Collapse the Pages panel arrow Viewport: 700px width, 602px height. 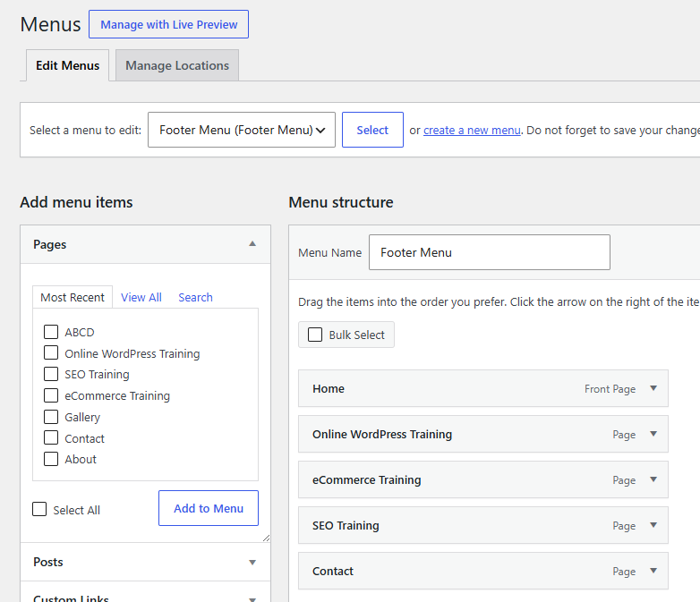252,243
